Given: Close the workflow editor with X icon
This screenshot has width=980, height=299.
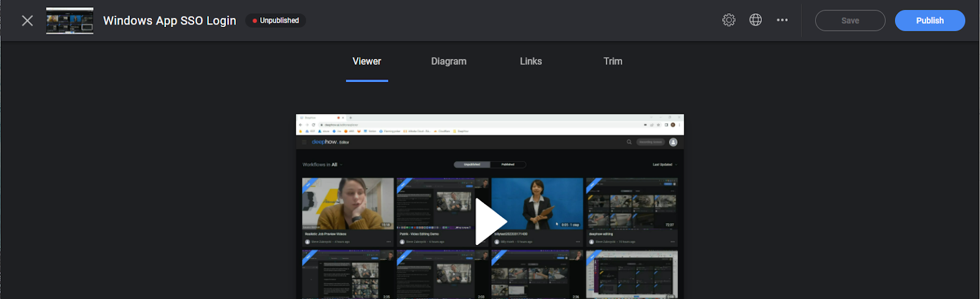Looking at the screenshot, I should [x=27, y=21].
